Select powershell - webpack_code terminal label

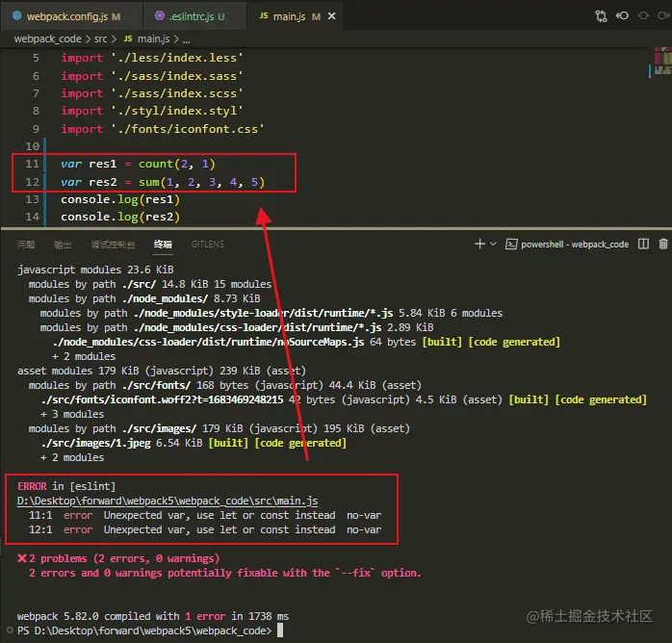pos(575,244)
